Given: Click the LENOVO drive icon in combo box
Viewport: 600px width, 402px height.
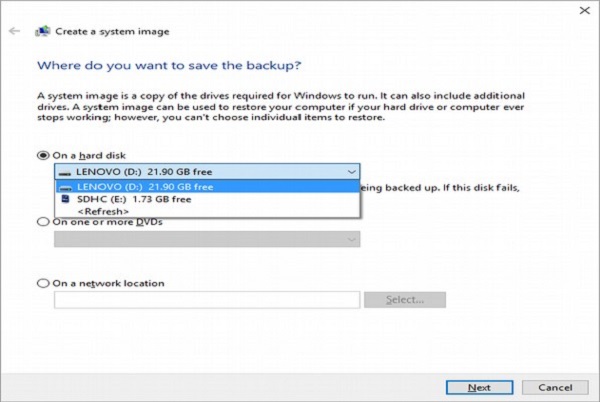Looking at the screenshot, I should pos(65,171).
